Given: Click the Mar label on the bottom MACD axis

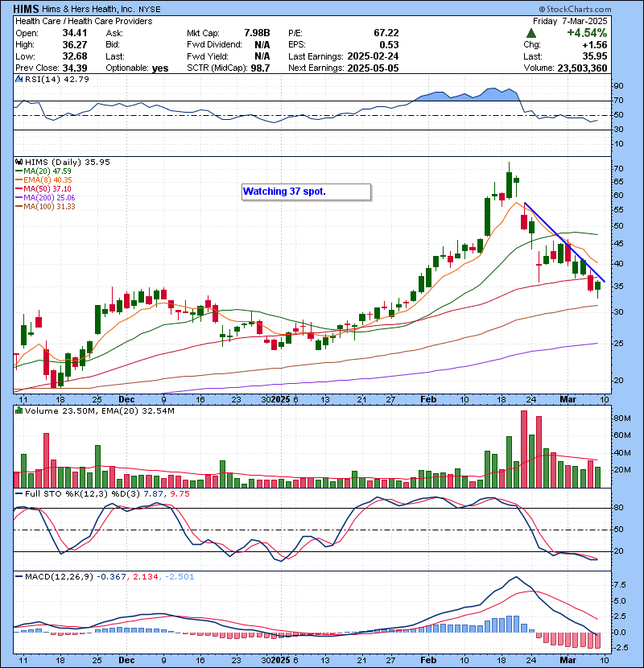Looking at the screenshot, I should click(568, 660).
